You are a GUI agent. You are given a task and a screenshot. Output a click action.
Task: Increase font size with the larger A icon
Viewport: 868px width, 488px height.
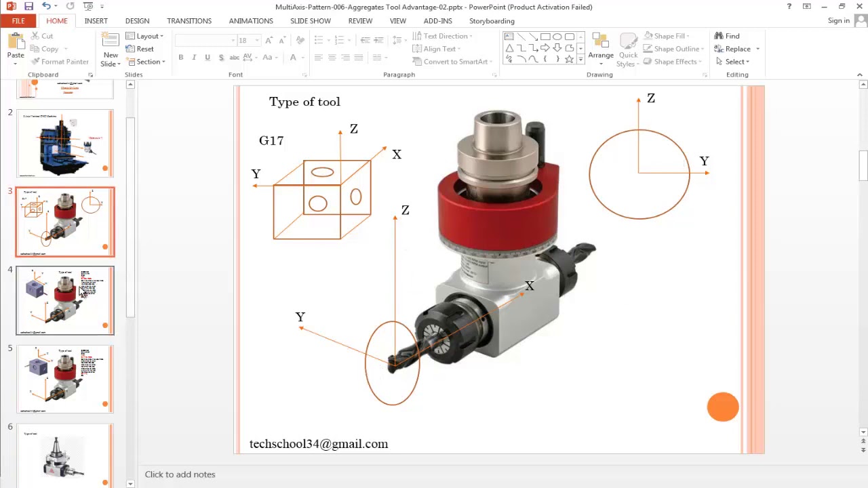(x=269, y=41)
